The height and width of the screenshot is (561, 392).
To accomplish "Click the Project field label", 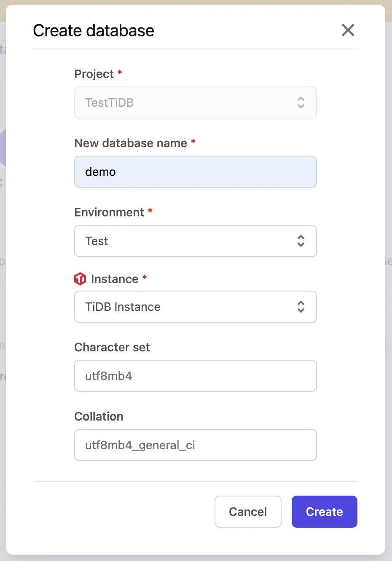I will pos(94,74).
